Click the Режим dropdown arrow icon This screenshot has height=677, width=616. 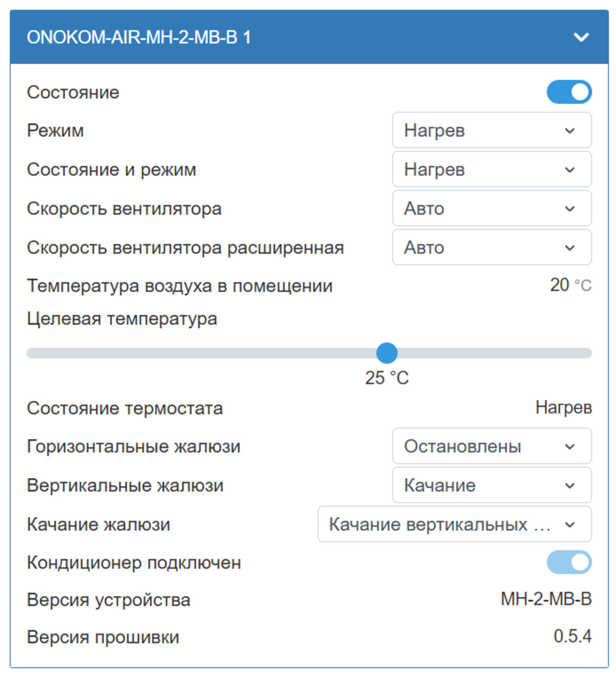coord(569,131)
